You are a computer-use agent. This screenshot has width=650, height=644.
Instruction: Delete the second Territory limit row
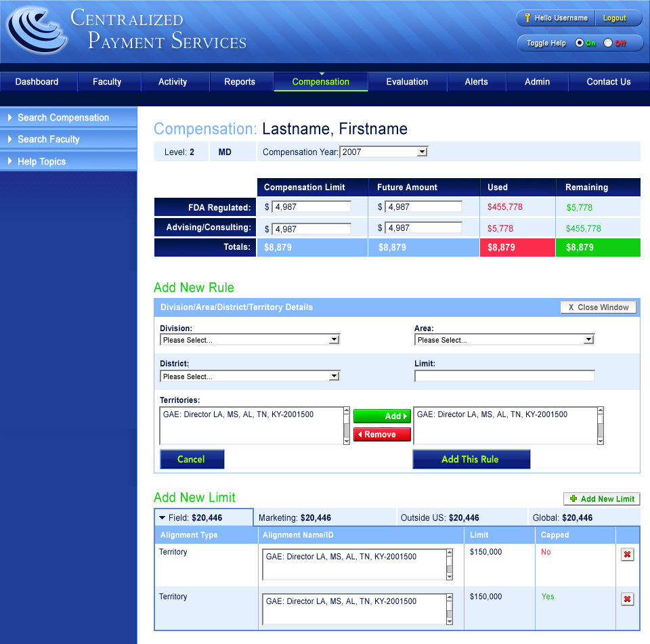(x=627, y=599)
